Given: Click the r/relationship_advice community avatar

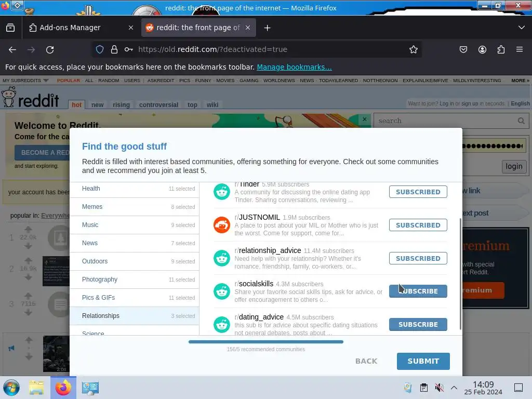Looking at the screenshot, I should pos(221,258).
